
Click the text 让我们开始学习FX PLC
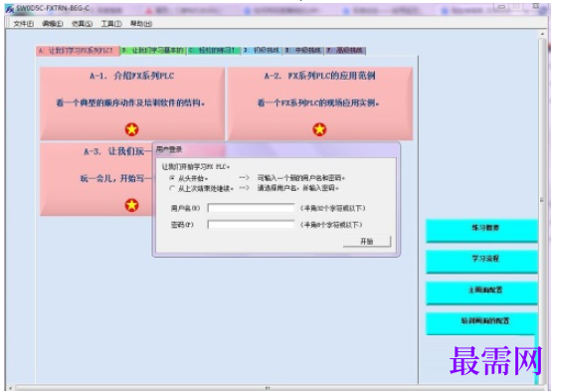196,166
